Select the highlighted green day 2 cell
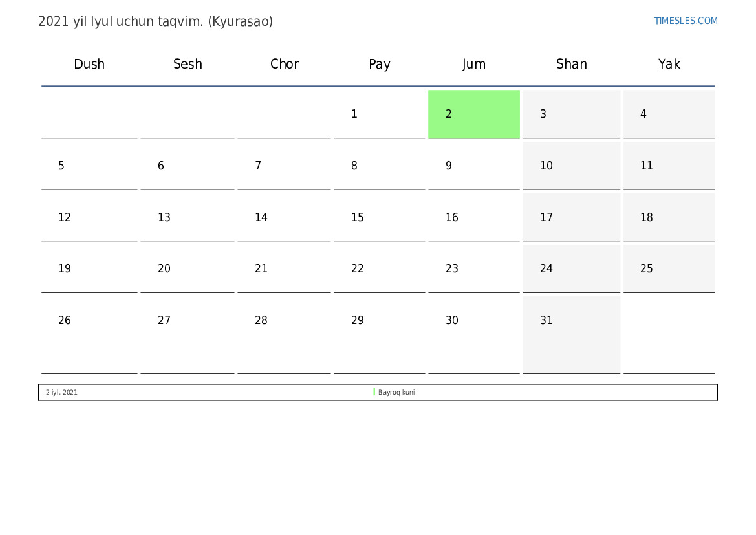 click(x=474, y=114)
